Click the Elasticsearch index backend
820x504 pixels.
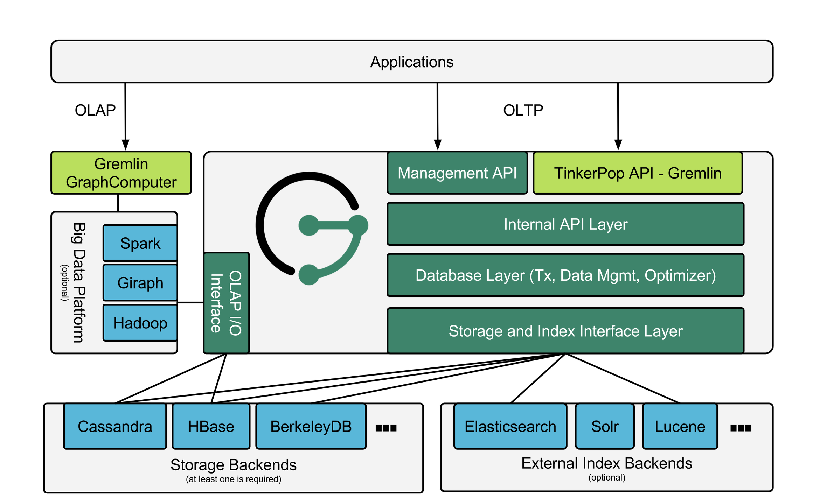coord(510,426)
